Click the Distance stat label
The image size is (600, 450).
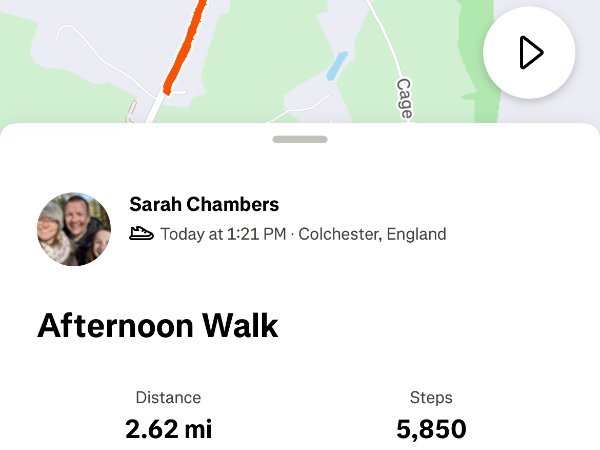[169, 397]
